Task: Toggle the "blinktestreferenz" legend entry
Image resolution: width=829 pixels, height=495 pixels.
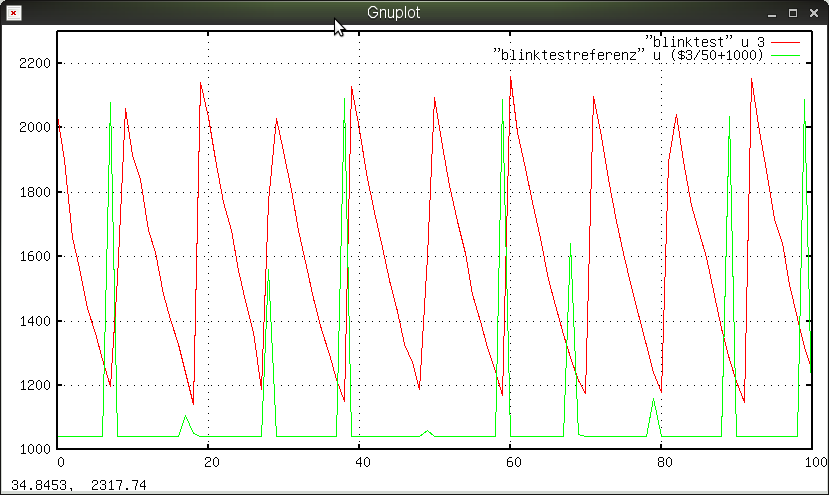Action: pos(629,55)
